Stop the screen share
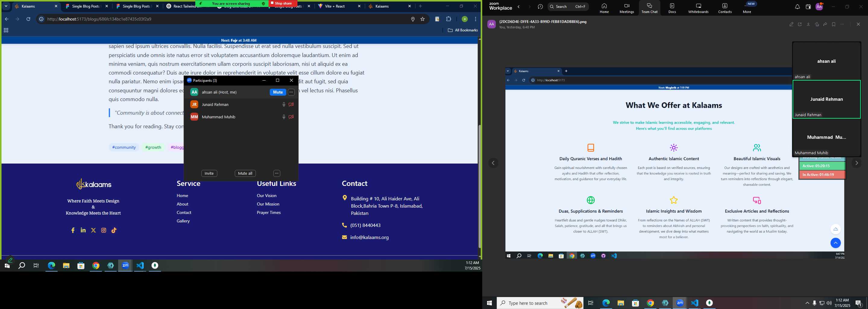868x309 pixels. point(283,3)
